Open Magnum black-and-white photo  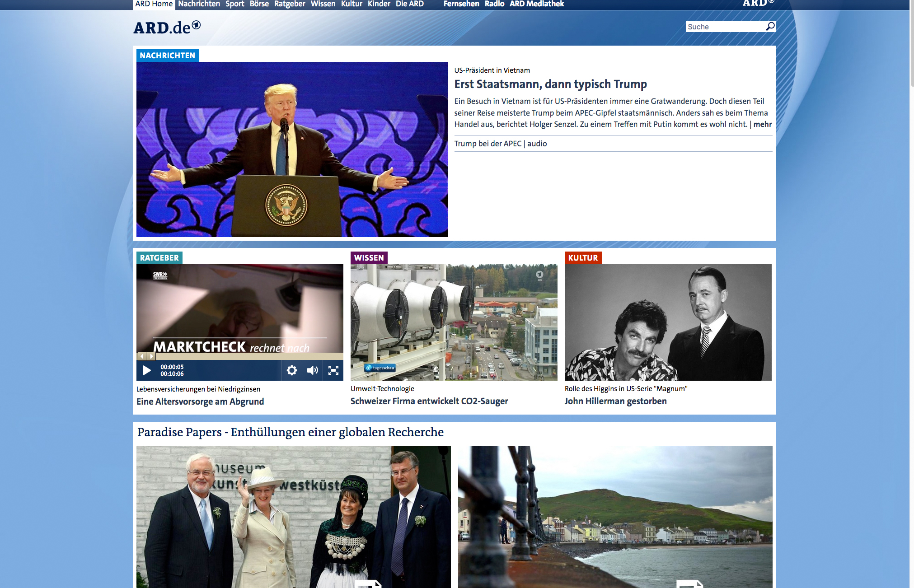point(668,322)
